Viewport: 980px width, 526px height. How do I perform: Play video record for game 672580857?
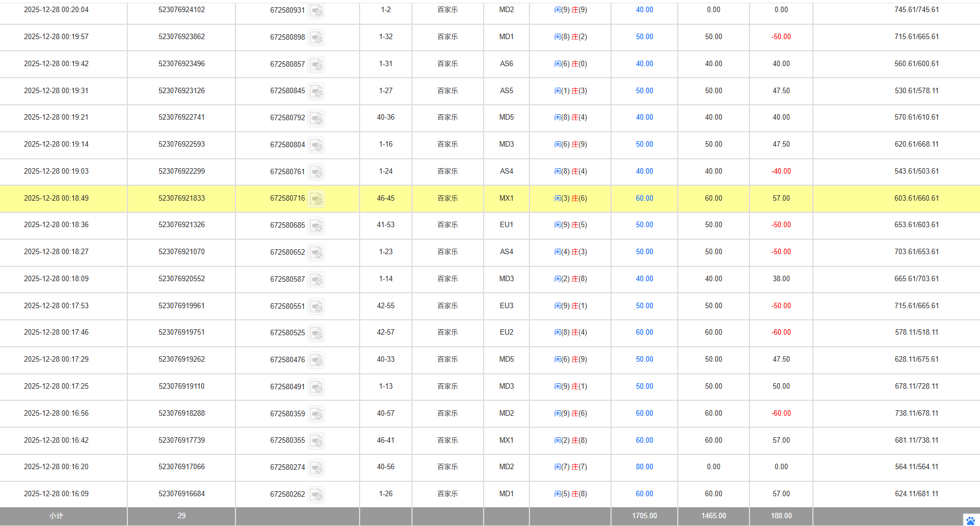[316, 65]
